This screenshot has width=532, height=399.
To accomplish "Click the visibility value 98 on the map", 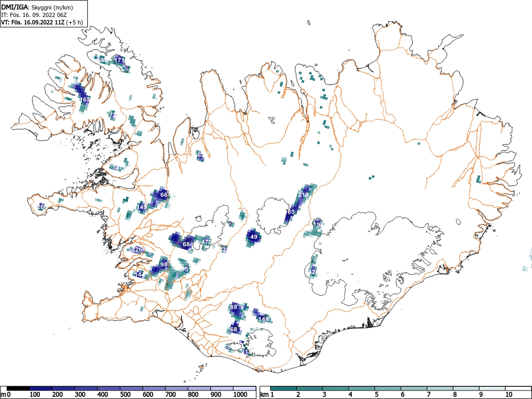I will [164, 264].
